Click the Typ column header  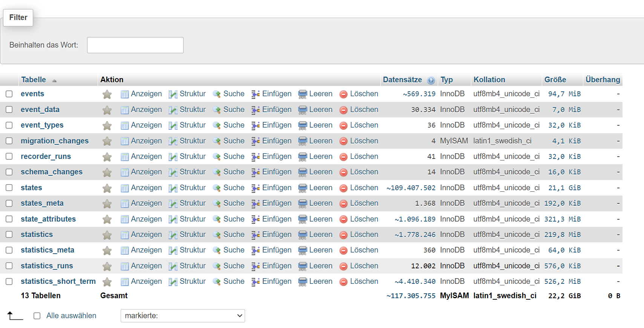[446, 80]
